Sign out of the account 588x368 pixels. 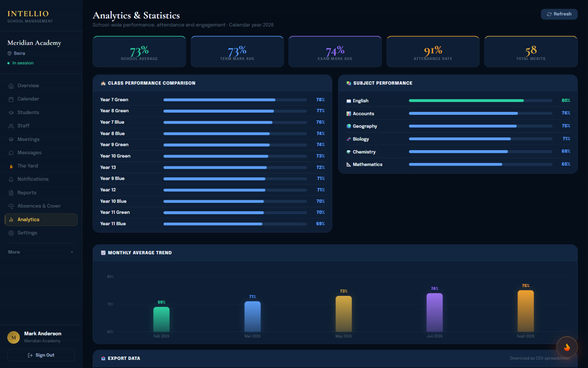click(41, 355)
